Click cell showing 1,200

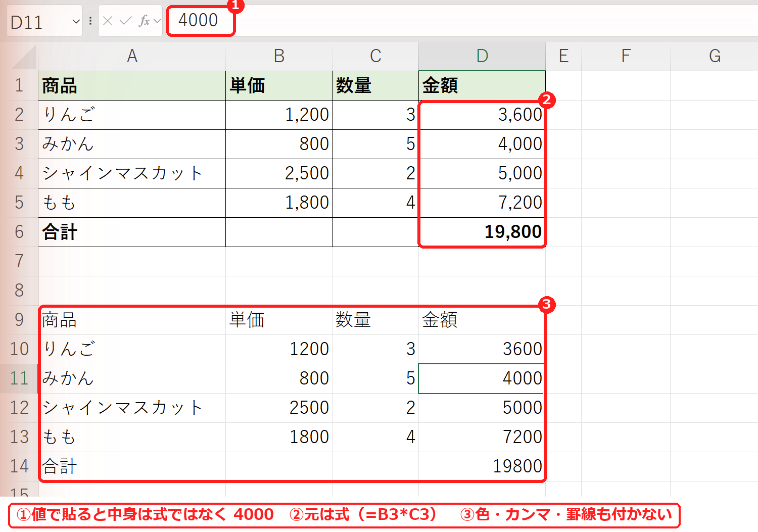click(x=279, y=115)
